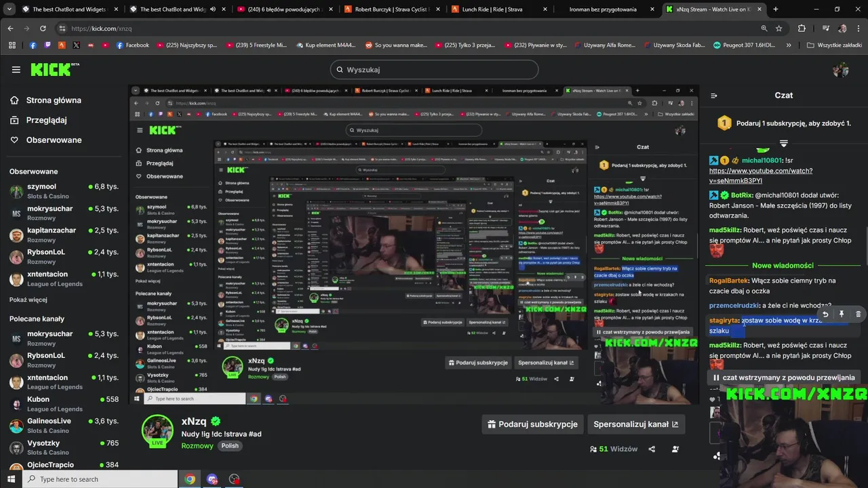Click the 'Polish' language tag
868x488 pixels.
[230, 446]
